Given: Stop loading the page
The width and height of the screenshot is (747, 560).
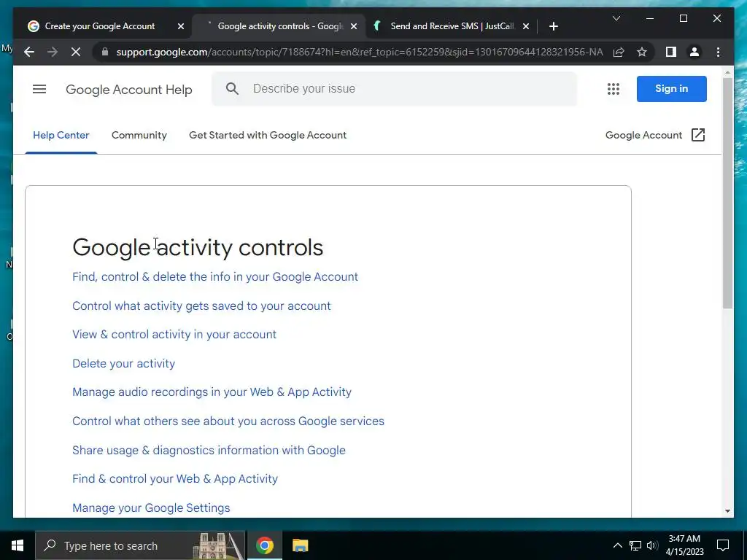Looking at the screenshot, I should 76,52.
